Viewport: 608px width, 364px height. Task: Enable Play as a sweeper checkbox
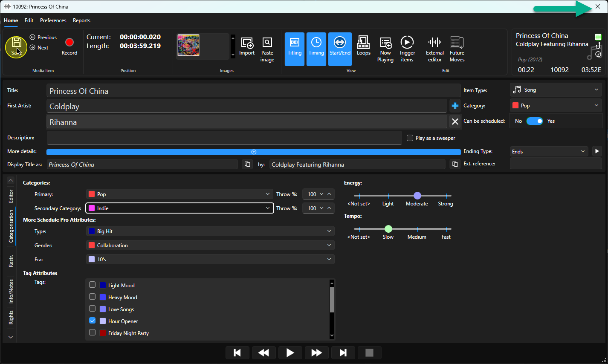point(410,138)
